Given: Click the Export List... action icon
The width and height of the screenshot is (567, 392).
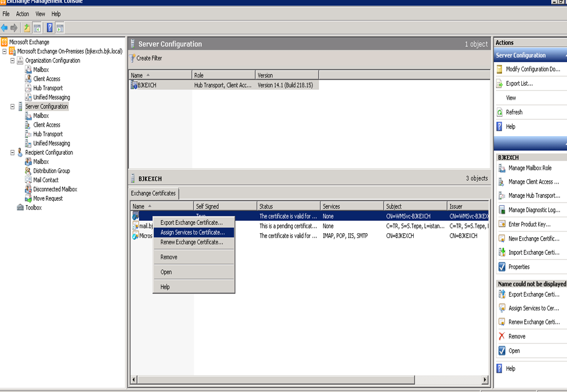Looking at the screenshot, I should (x=499, y=84).
